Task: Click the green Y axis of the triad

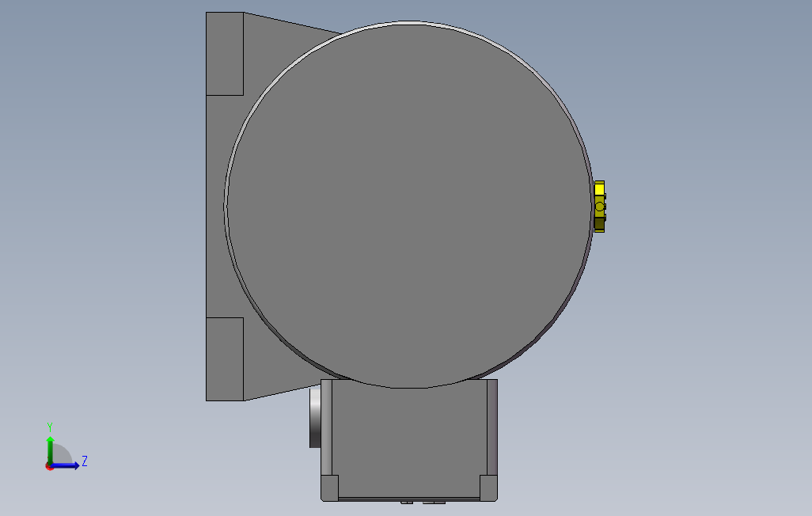Action: tap(50, 450)
